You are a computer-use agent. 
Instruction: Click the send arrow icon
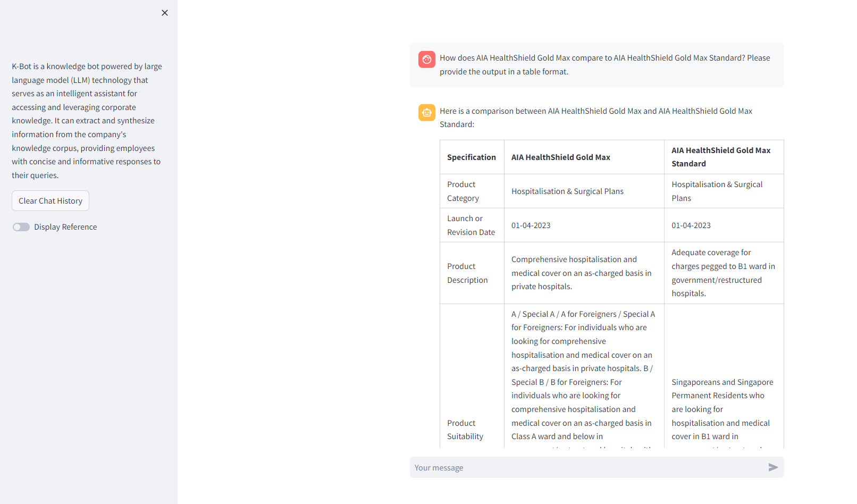coord(773,467)
